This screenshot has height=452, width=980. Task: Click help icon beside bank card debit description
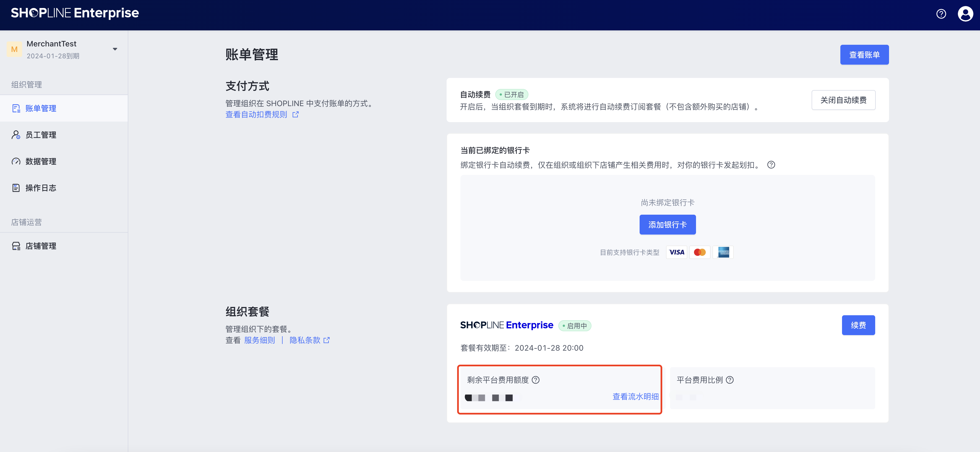pyautogui.click(x=771, y=165)
